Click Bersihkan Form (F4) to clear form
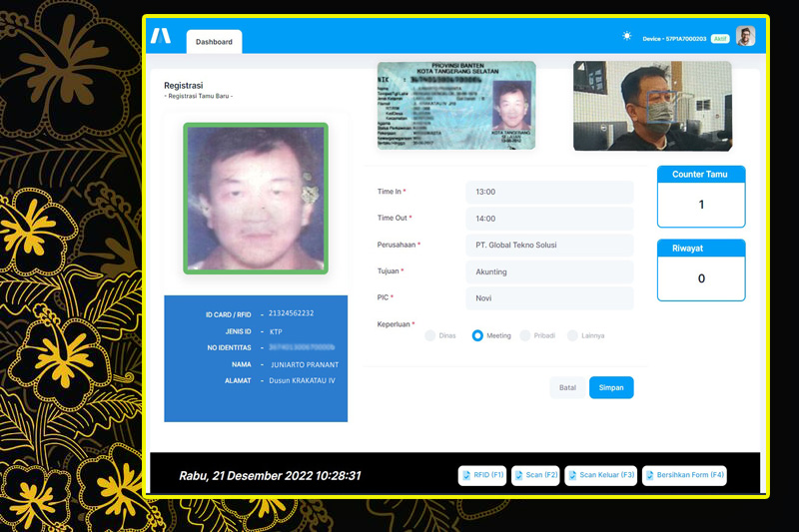Image resolution: width=799 pixels, height=532 pixels. click(x=684, y=475)
